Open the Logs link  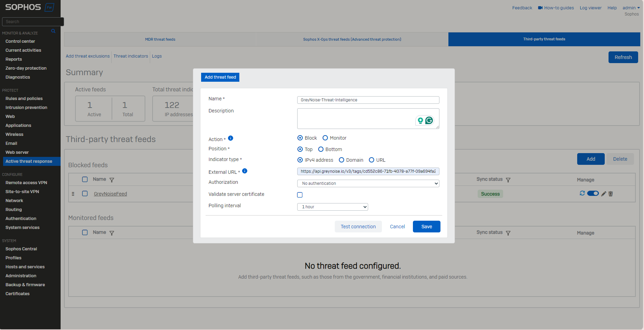[157, 56]
